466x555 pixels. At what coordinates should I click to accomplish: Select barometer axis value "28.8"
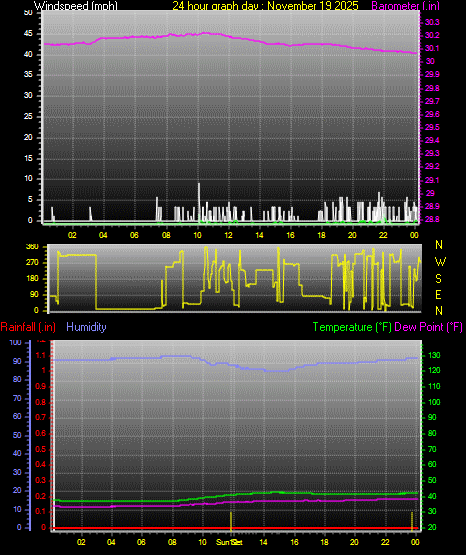(x=432, y=219)
